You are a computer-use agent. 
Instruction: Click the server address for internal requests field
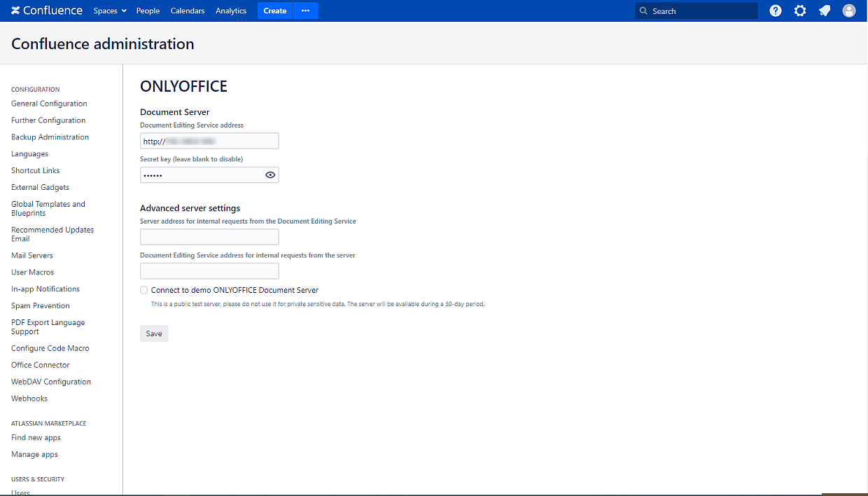pos(209,237)
